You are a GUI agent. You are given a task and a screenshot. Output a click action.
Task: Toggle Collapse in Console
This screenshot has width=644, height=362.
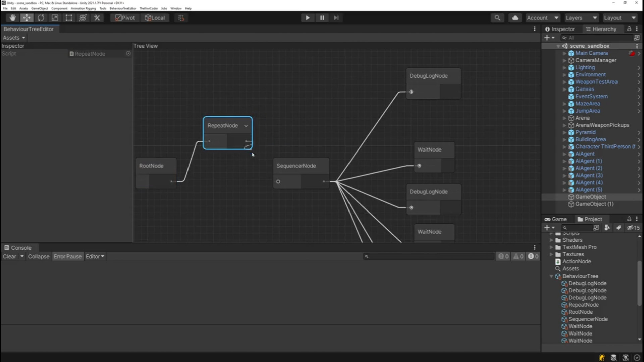click(x=38, y=256)
